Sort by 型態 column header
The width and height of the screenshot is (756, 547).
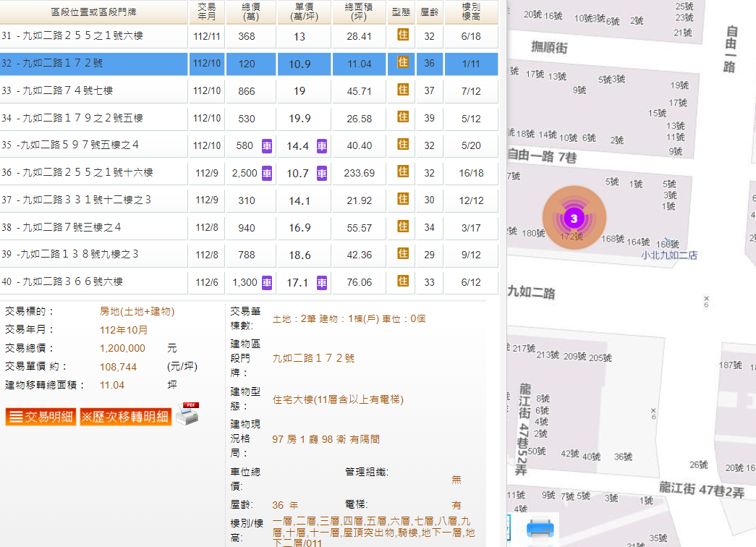[401, 12]
